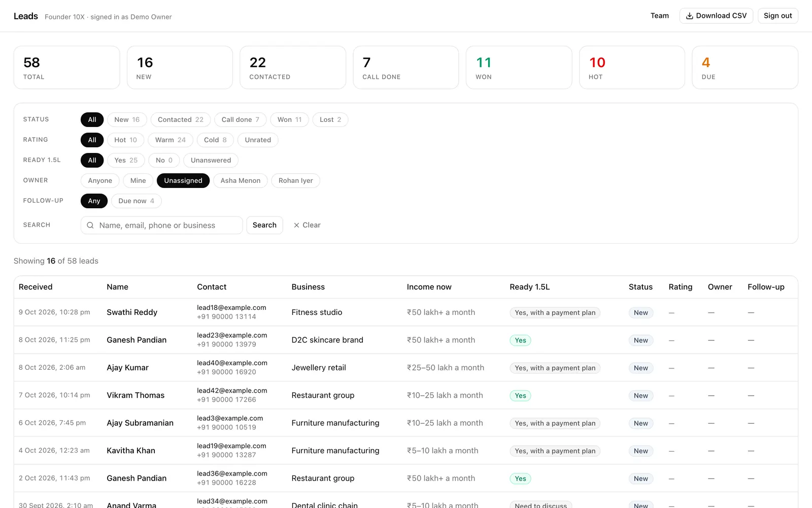Screen dimensions: 812x508
Task: Click the 4 Due stat card
Action: (745, 68)
